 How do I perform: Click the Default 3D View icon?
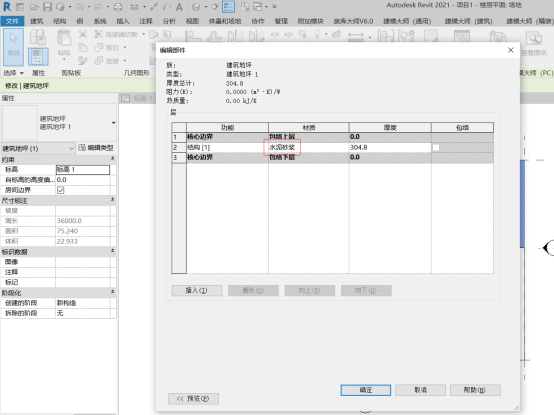click(196, 7)
